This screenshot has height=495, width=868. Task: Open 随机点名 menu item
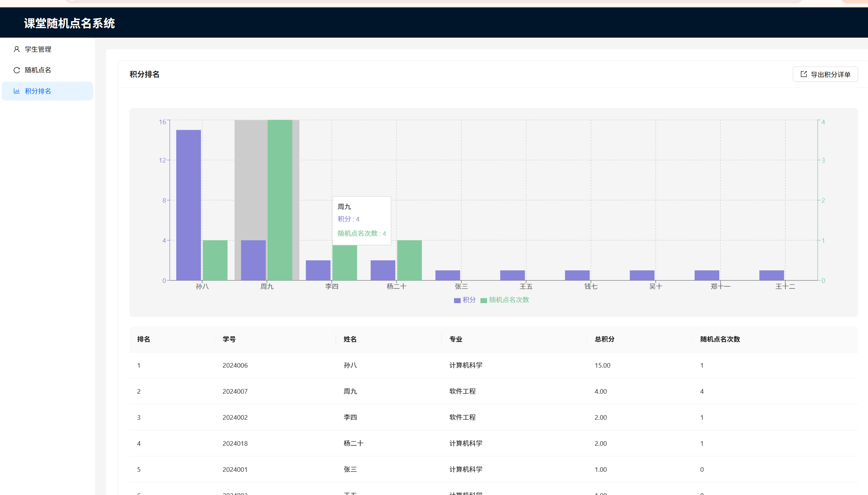[x=38, y=70]
